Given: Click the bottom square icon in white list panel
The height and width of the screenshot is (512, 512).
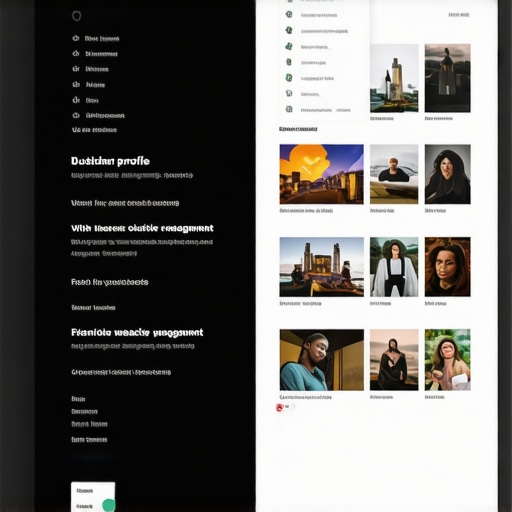Looking at the screenshot, I should pyautogui.click(x=289, y=109).
